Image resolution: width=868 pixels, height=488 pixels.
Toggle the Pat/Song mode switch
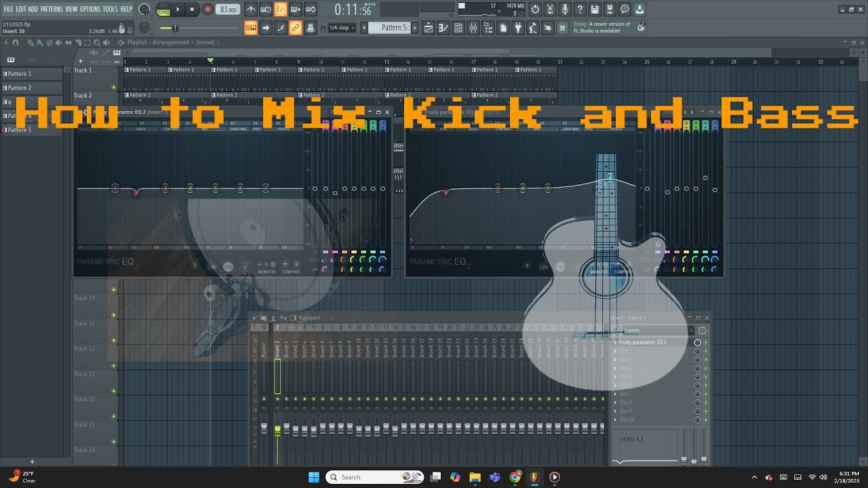pyautogui.click(x=163, y=9)
